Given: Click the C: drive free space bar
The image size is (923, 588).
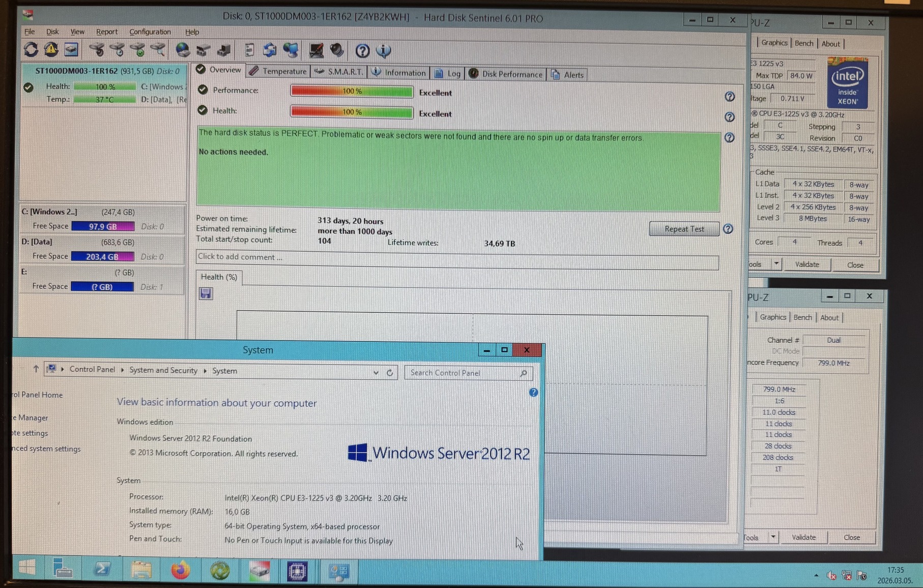Looking at the screenshot, I should pyautogui.click(x=103, y=226).
